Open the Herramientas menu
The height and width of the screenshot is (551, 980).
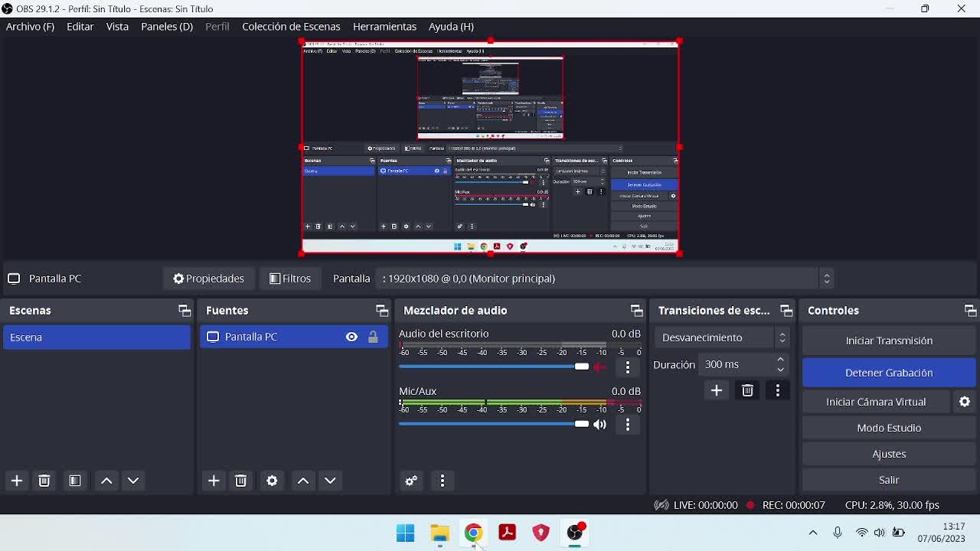click(x=384, y=26)
